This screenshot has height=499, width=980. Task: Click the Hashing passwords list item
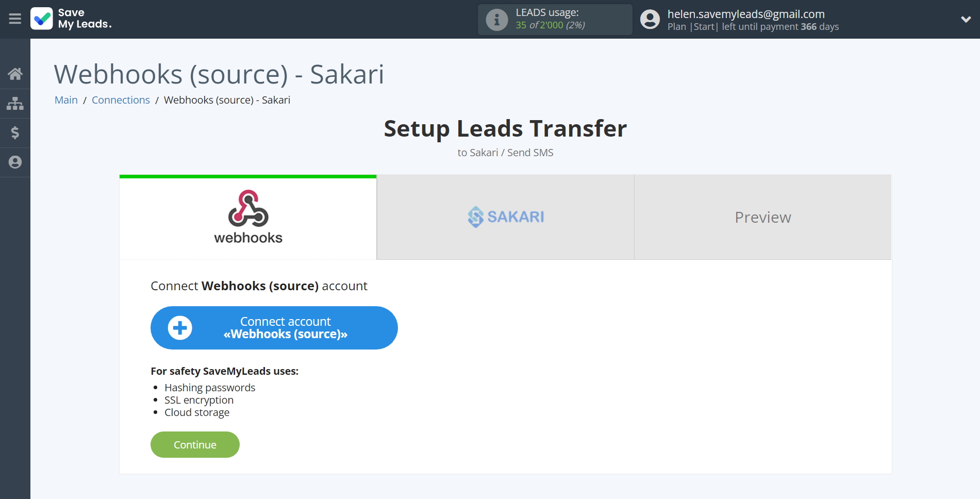(210, 388)
